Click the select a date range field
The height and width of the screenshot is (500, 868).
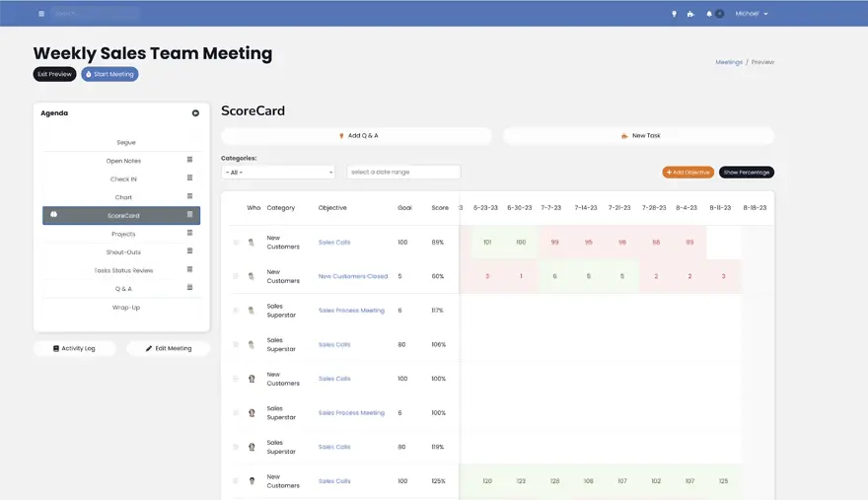(403, 173)
